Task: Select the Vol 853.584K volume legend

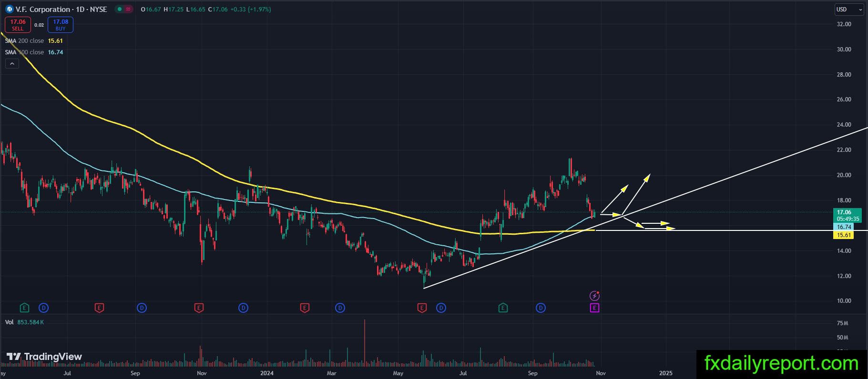Action: click(24, 322)
